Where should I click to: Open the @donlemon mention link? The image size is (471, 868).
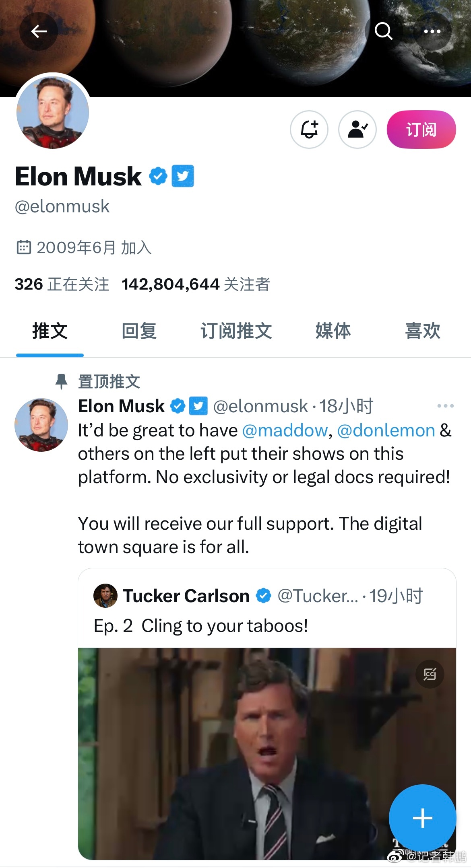click(386, 431)
